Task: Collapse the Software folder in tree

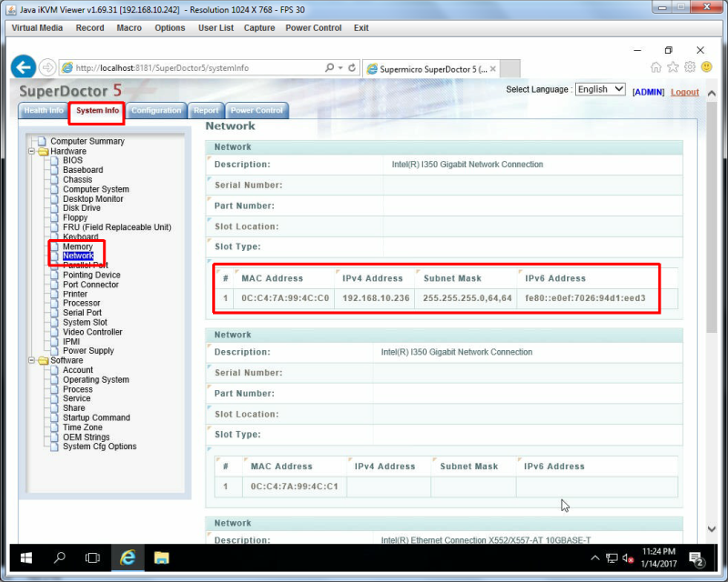Action: (x=31, y=360)
